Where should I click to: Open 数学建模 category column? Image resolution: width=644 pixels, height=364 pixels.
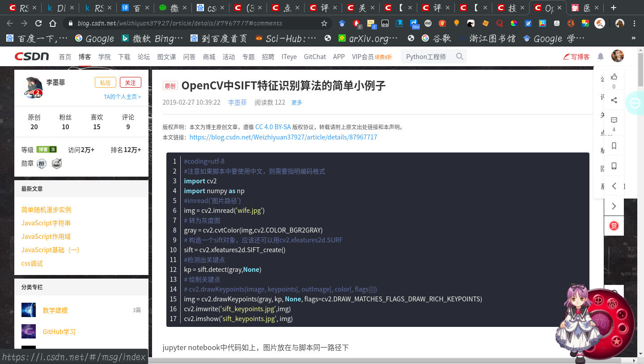[x=55, y=310]
